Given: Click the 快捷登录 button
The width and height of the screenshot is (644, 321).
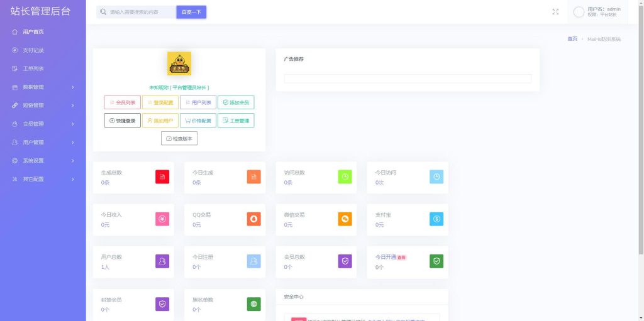Looking at the screenshot, I should [123, 121].
